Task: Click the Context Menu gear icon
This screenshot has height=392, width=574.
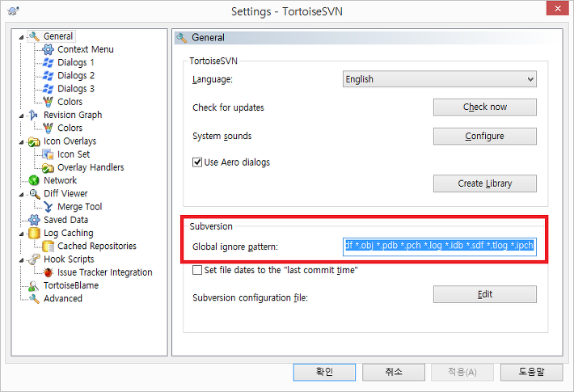Action: coord(48,49)
